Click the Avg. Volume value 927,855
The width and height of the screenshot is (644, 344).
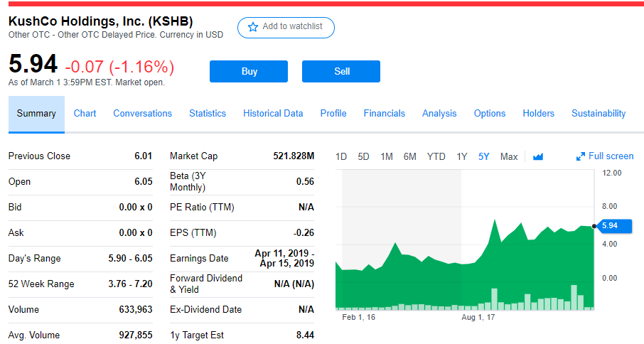136,335
